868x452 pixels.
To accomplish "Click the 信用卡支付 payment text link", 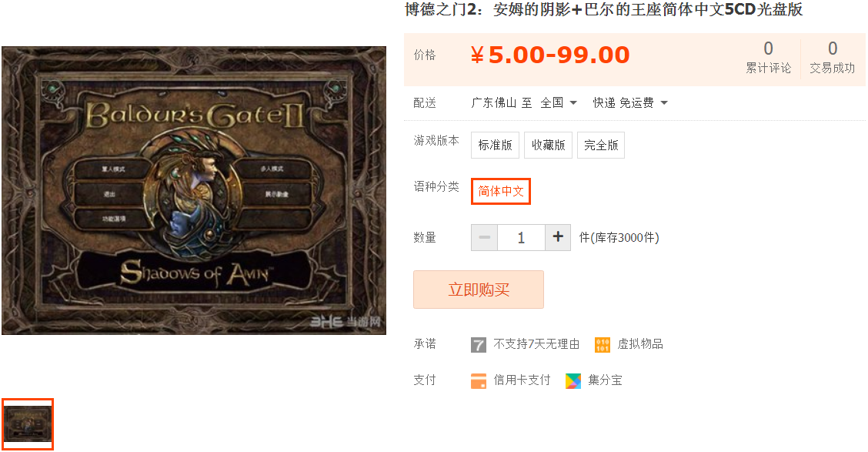I will click(522, 380).
